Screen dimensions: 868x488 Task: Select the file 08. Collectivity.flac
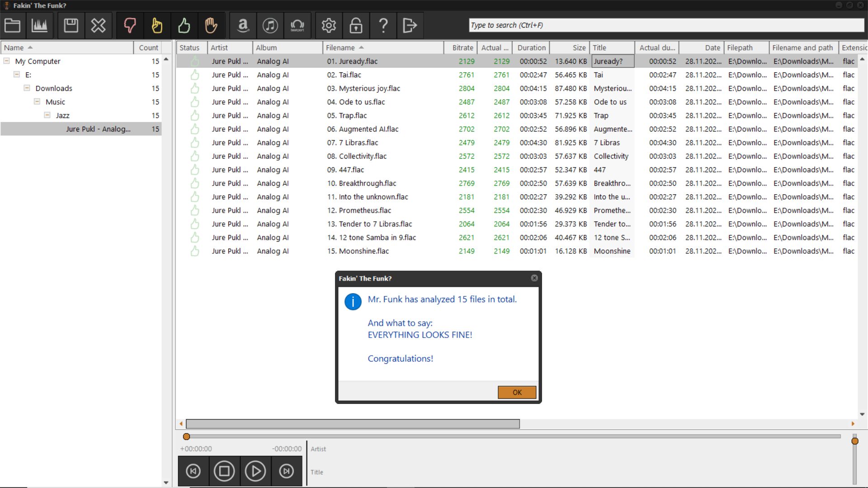[357, 156]
